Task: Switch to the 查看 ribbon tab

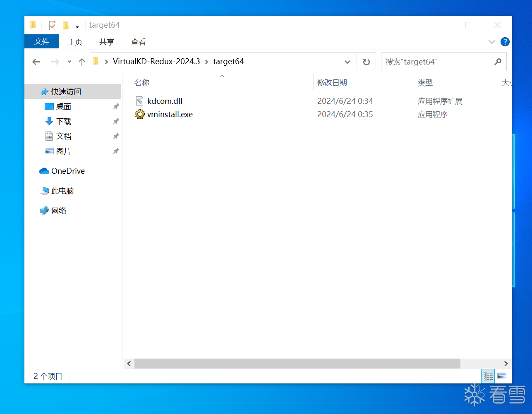Action: (138, 42)
